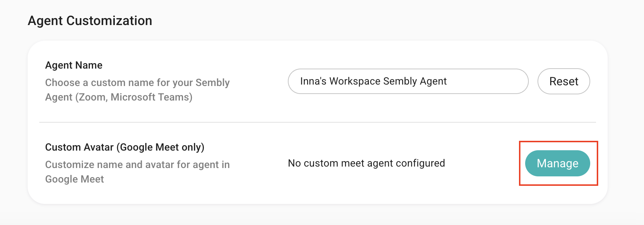Open custom meet agent management
The width and height of the screenshot is (644, 225).
pyautogui.click(x=557, y=163)
